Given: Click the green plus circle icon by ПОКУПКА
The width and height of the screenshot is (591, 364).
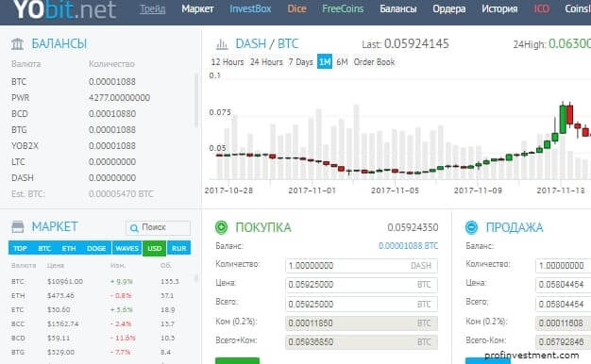Looking at the screenshot, I should tap(221, 227).
